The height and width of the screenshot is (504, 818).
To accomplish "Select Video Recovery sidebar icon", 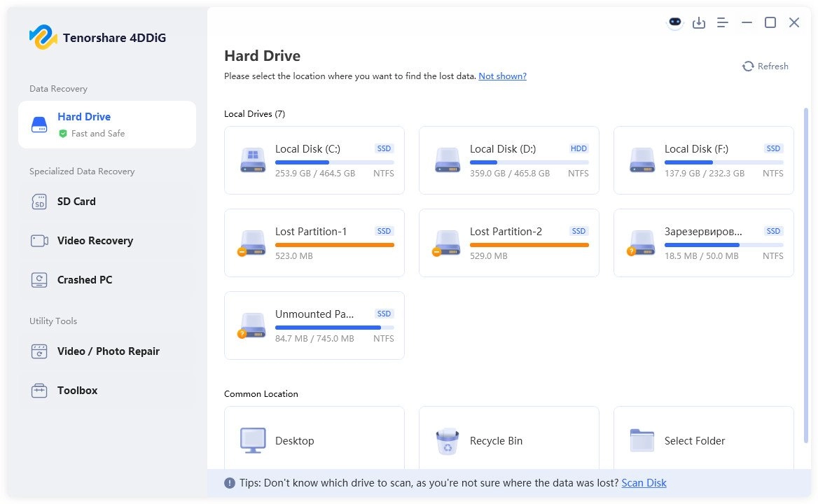I will (39, 241).
